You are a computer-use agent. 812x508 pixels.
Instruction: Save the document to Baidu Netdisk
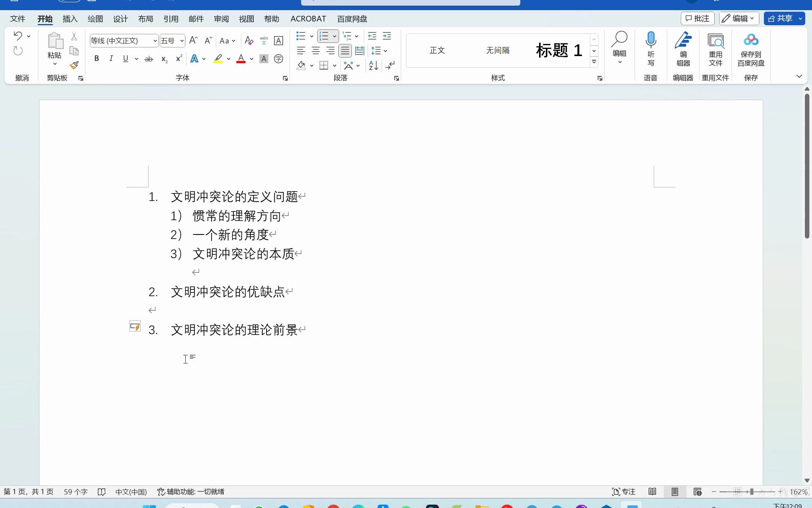pos(751,49)
